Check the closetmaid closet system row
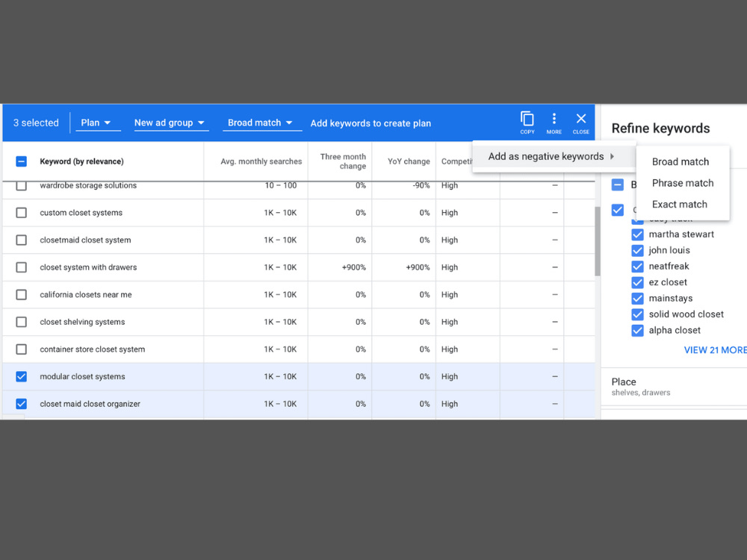The width and height of the screenshot is (747, 560). [22, 240]
